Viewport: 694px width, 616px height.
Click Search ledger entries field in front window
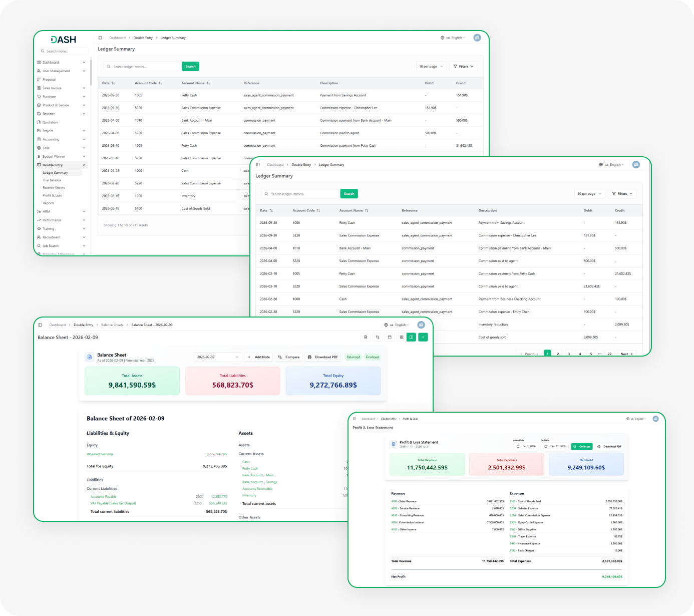coord(300,194)
